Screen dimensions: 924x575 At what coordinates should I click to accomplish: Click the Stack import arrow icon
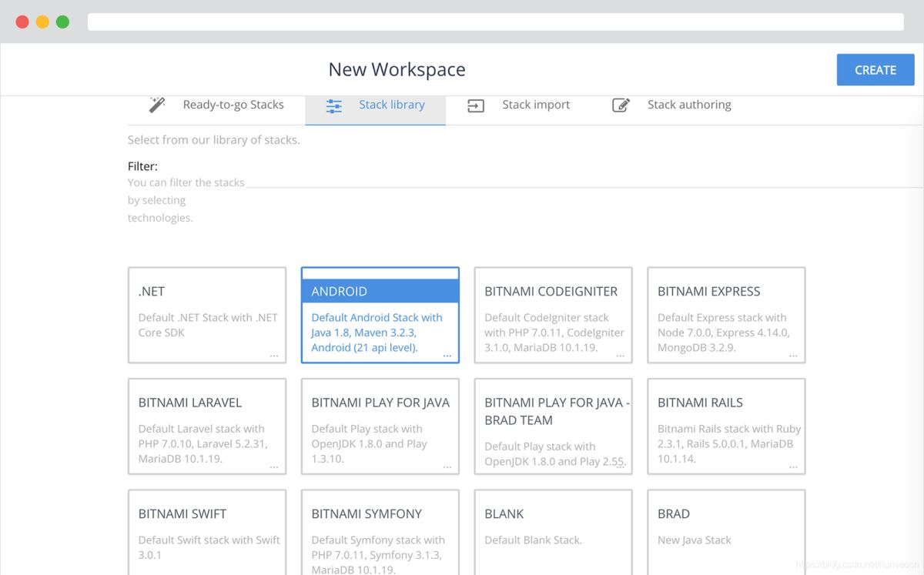click(476, 106)
